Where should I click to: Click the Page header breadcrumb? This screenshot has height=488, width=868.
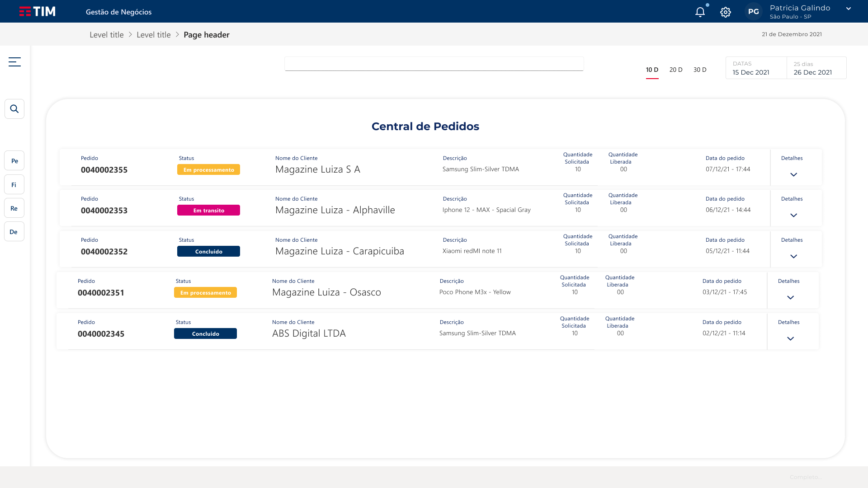point(207,35)
